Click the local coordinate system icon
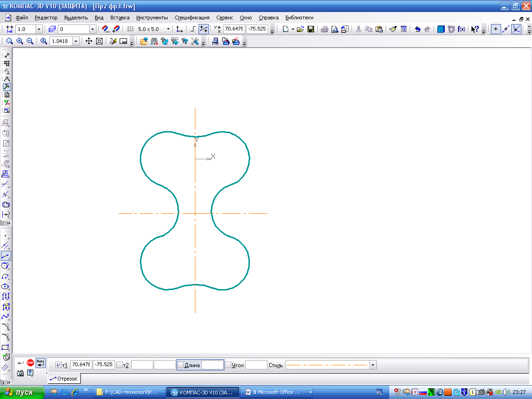 click(x=180, y=29)
